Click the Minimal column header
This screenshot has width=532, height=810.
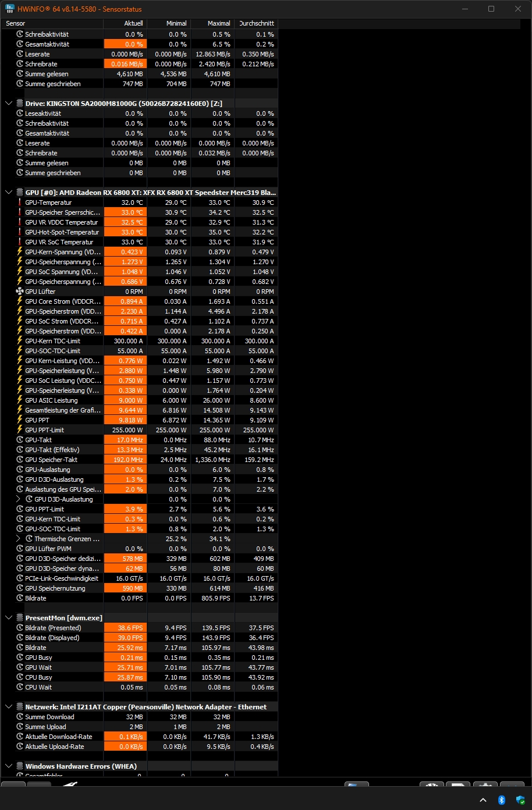click(x=169, y=23)
